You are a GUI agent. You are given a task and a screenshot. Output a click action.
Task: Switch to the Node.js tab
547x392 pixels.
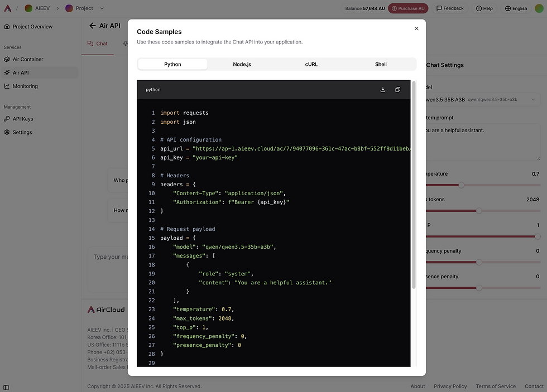pyautogui.click(x=242, y=64)
